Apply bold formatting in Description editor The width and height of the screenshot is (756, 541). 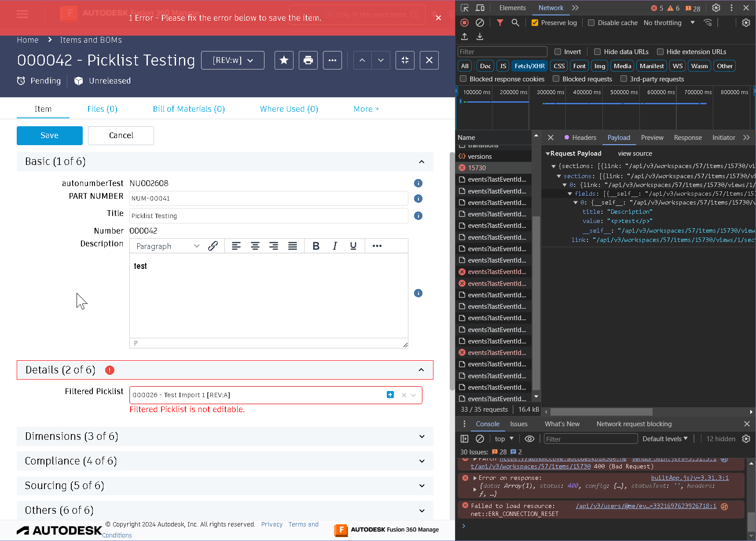click(316, 246)
